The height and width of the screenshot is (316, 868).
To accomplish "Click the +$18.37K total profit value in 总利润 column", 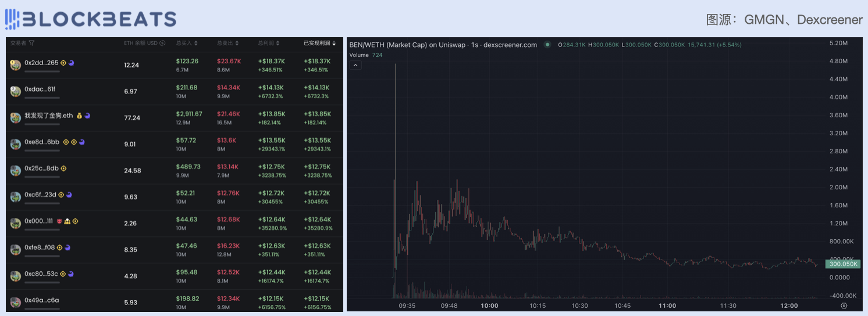I will pos(271,61).
